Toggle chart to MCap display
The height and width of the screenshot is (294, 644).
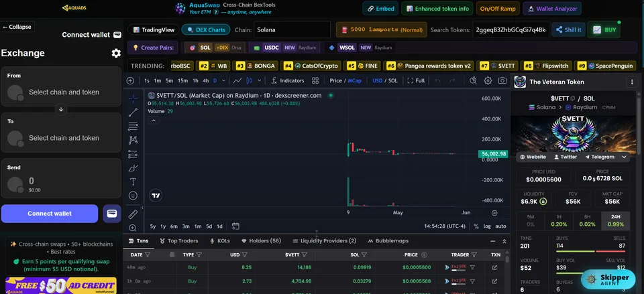pyautogui.click(x=354, y=81)
